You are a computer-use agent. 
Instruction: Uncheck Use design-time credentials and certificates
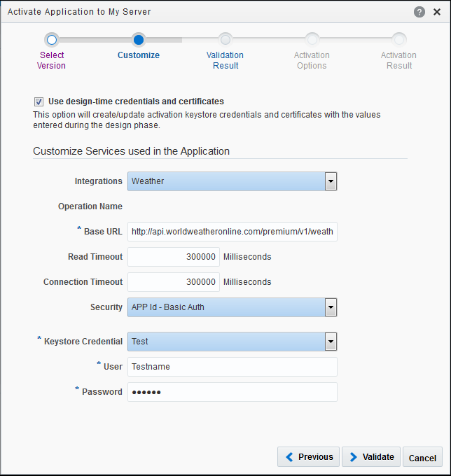39,101
